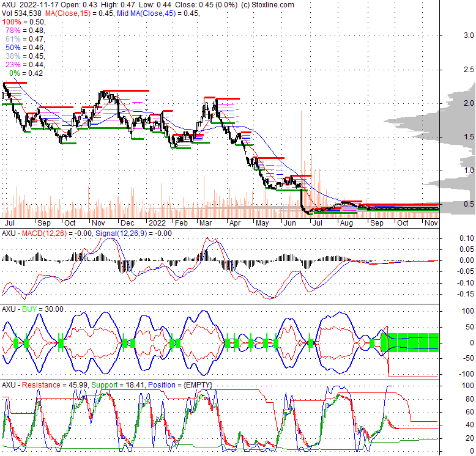476x456 pixels.
Task: Click the 'Aug' time axis label
Action: pyautogui.click(x=346, y=223)
